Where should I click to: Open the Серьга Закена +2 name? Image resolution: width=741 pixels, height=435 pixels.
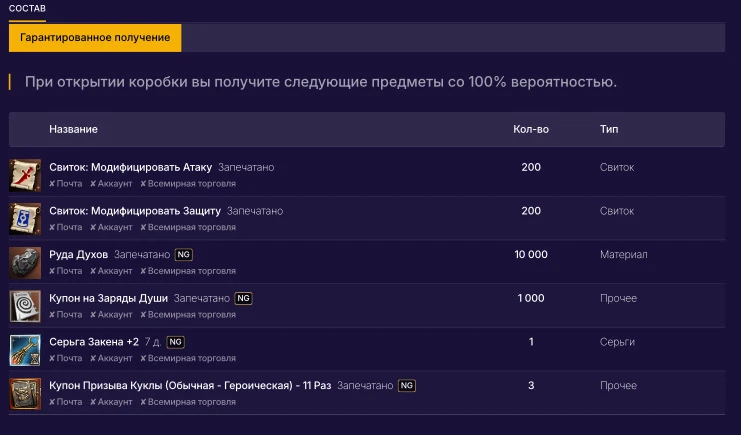point(94,342)
